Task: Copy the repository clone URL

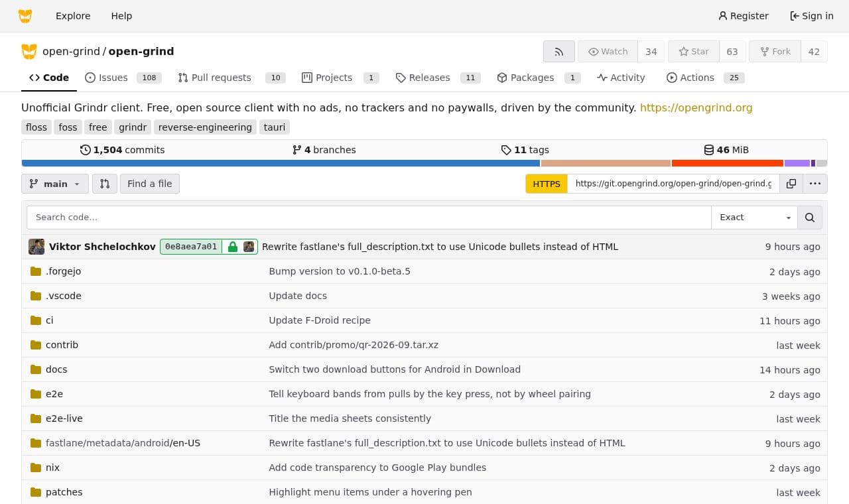Action: [x=791, y=184]
